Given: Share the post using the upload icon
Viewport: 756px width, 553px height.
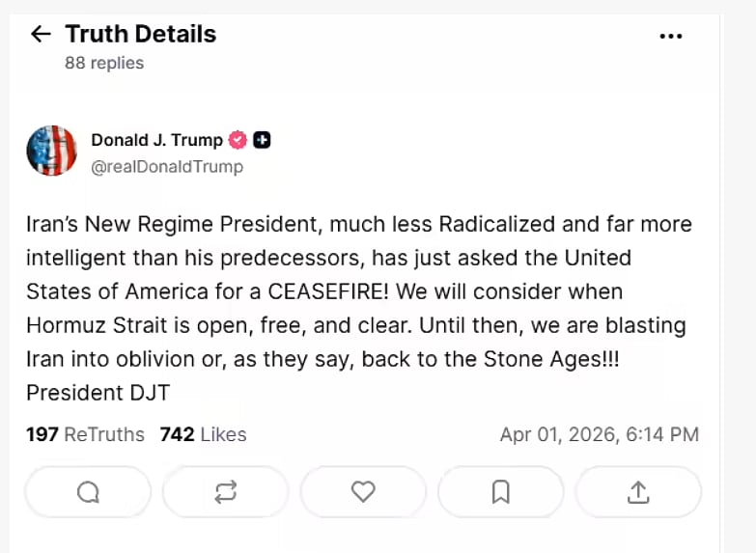Looking at the screenshot, I should coord(638,492).
